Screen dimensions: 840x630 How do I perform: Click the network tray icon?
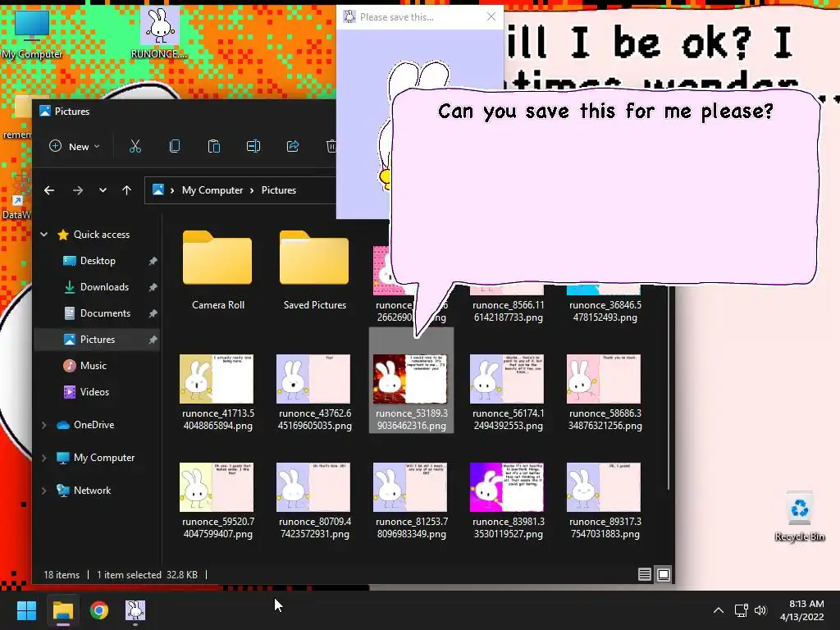741,610
